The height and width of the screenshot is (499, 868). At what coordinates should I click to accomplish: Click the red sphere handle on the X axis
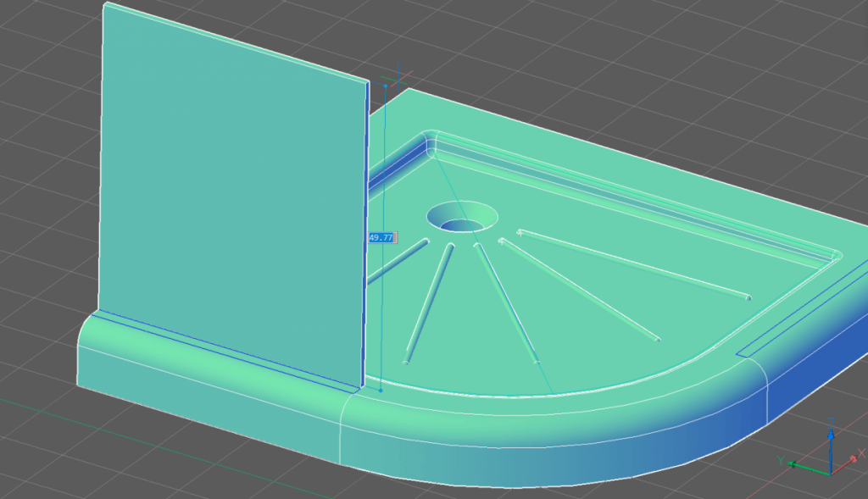pyautogui.click(x=853, y=457)
